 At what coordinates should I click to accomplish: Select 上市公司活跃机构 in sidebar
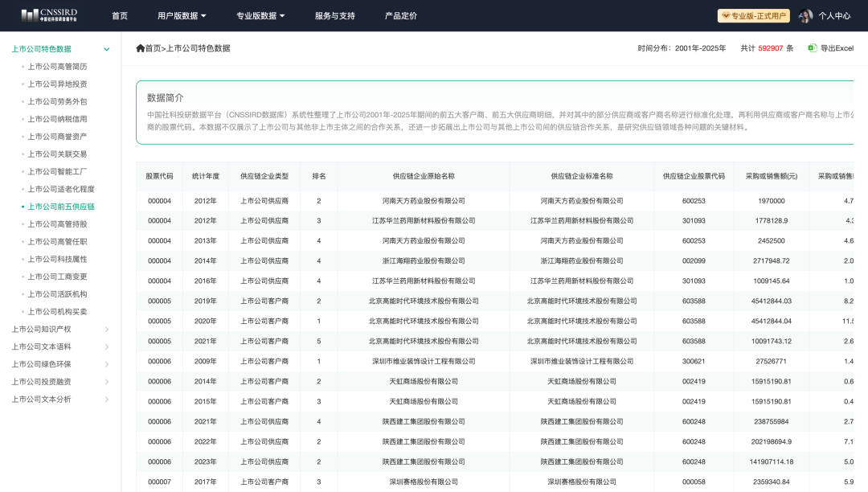pos(57,294)
